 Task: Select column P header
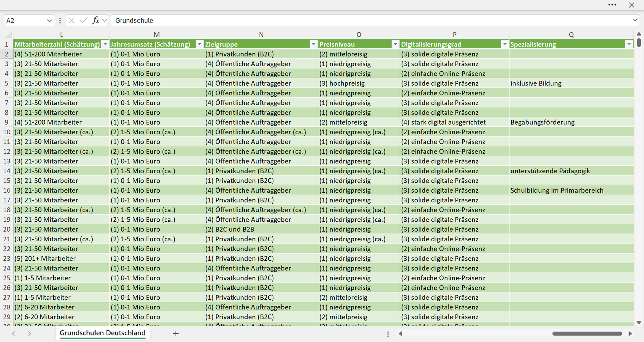tap(454, 35)
